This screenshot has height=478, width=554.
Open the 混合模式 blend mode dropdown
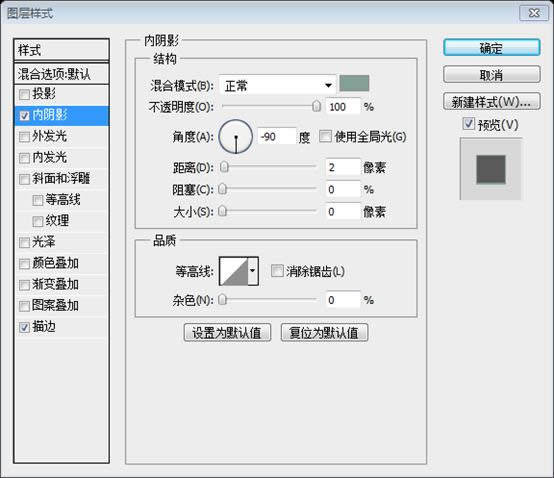pyautogui.click(x=277, y=85)
